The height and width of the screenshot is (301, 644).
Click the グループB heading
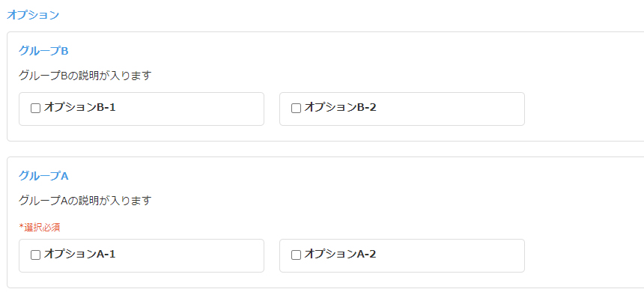[43, 50]
